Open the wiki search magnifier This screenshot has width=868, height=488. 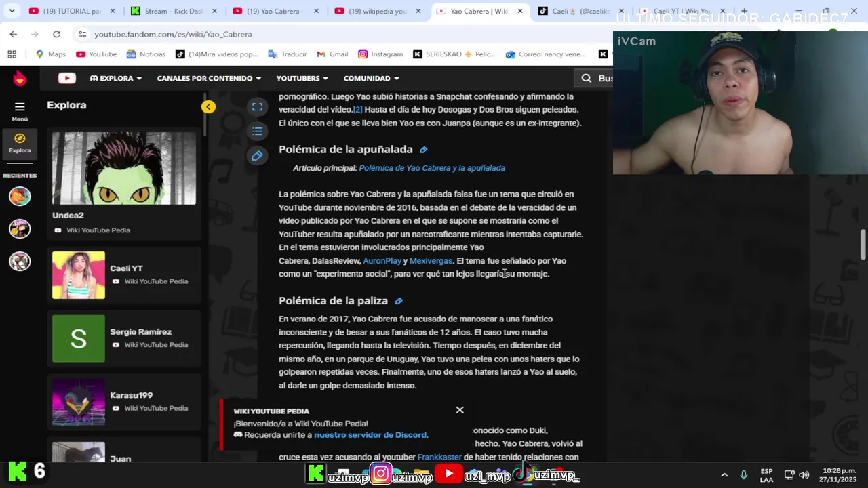click(587, 79)
